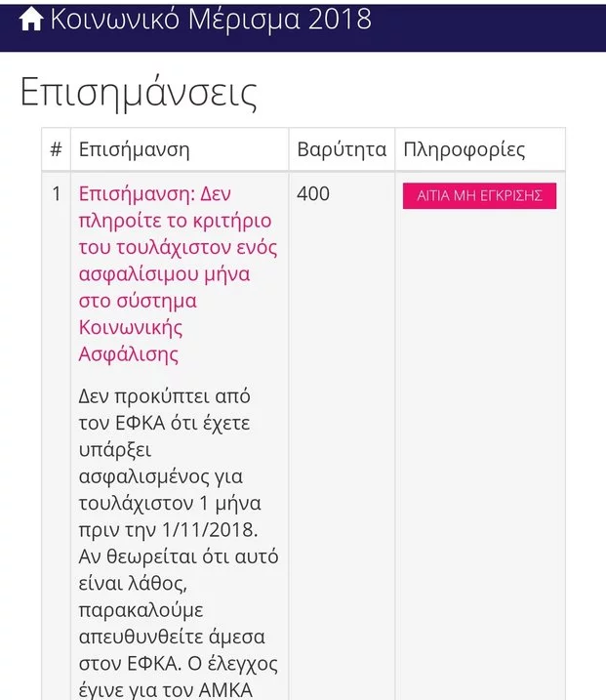Viewport: 606px width, 700px height.
Task: Click the line mentioning ΑΜΚΑ check
Action: coord(165,689)
